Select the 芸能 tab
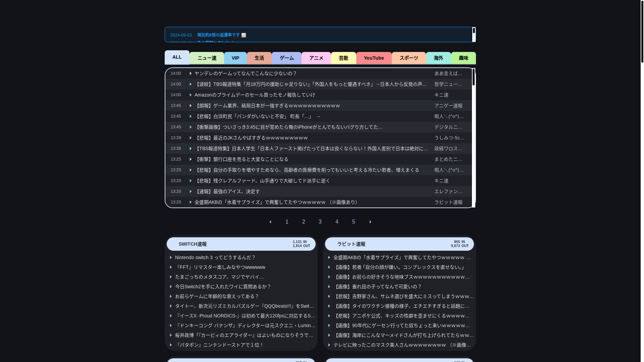The image size is (644, 362). (x=343, y=58)
